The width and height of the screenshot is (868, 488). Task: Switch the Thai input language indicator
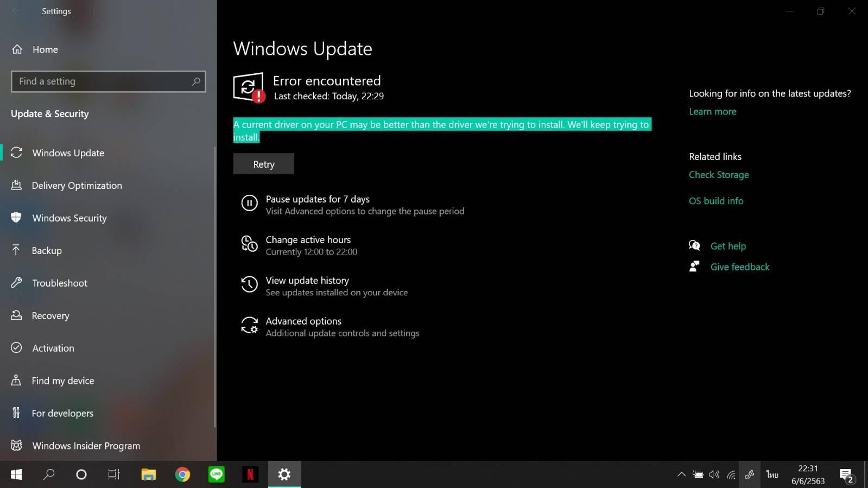click(x=772, y=475)
